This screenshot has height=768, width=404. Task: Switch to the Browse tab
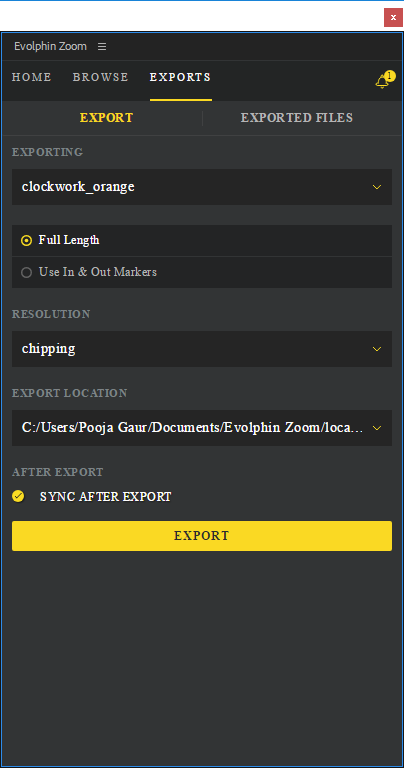(100, 77)
